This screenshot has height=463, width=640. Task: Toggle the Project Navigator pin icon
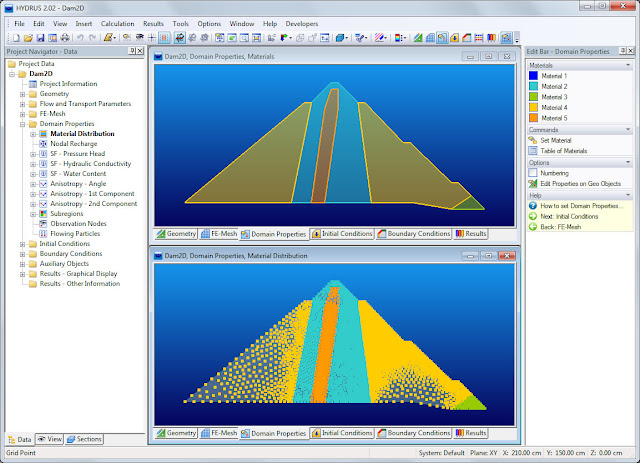coord(132,51)
